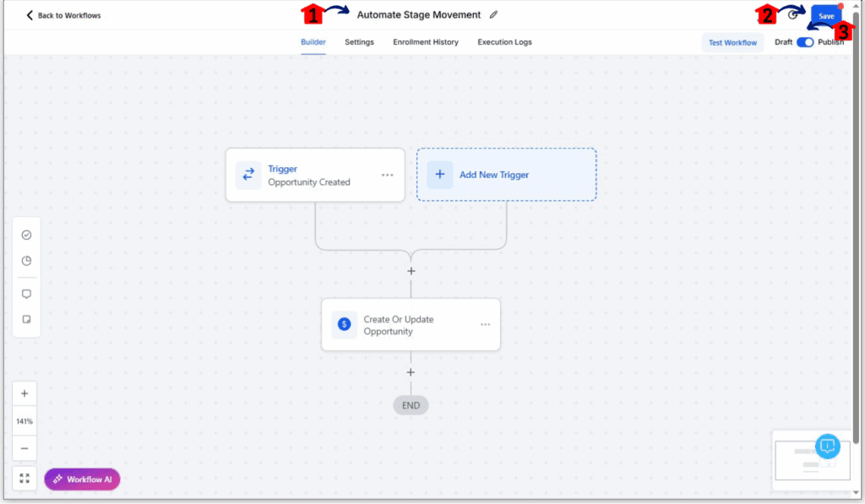Click the dollar icon on Create Or Update Opportunity
865x504 pixels.
pyautogui.click(x=344, y=324)
